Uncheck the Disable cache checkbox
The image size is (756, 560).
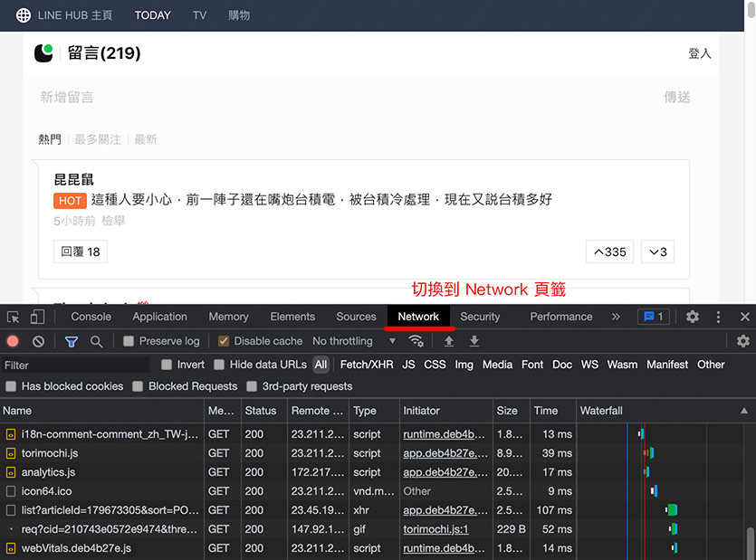point(224,341)
